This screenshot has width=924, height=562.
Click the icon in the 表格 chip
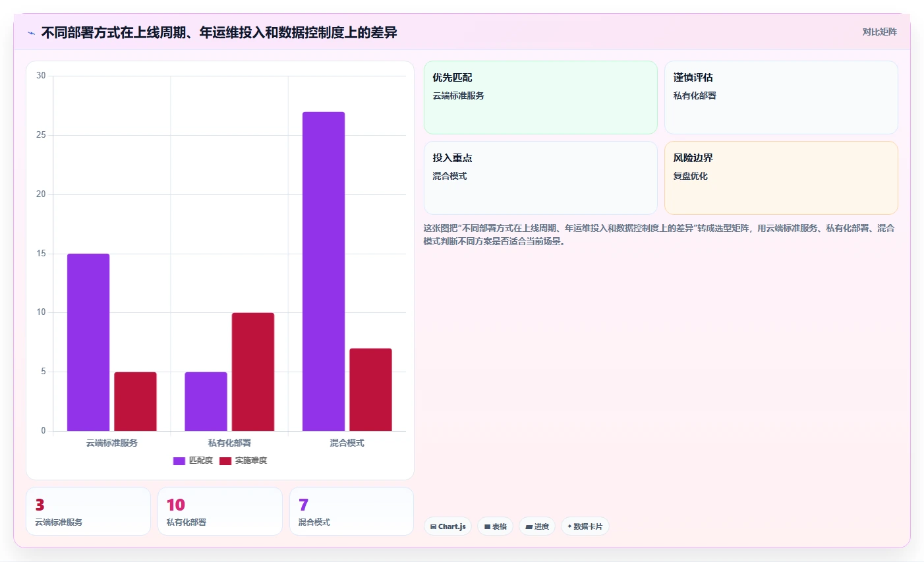pos(487,527)
